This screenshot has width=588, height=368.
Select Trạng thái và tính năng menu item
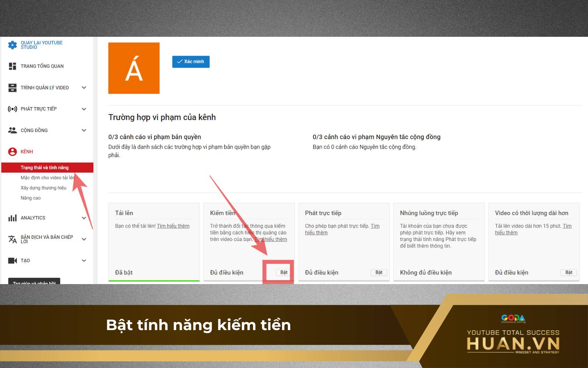(x=47, y=167)
